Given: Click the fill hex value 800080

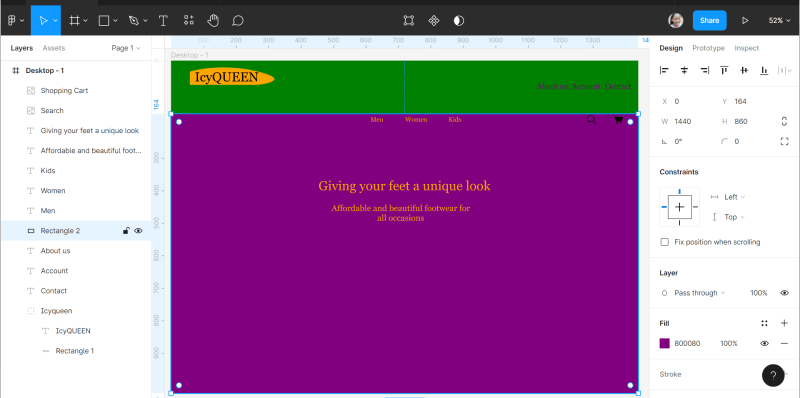Looking at the screenshot, I should 687,343.
